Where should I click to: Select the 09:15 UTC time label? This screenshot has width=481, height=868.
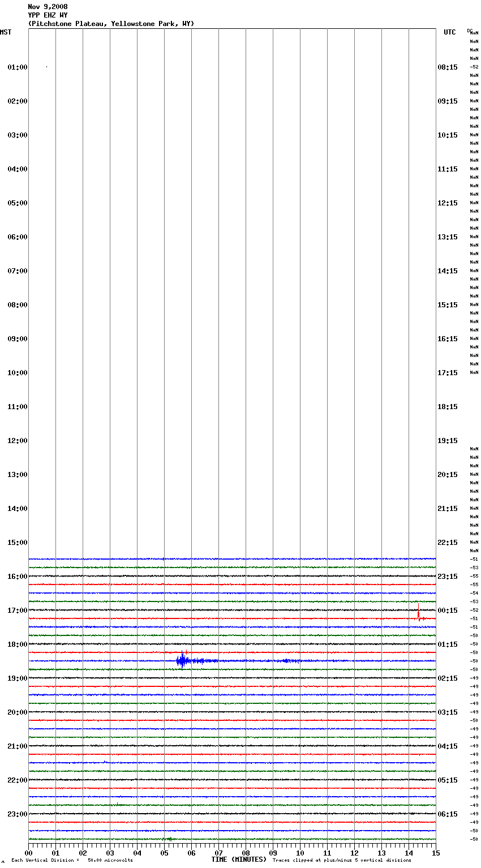[x=448, y=101]
